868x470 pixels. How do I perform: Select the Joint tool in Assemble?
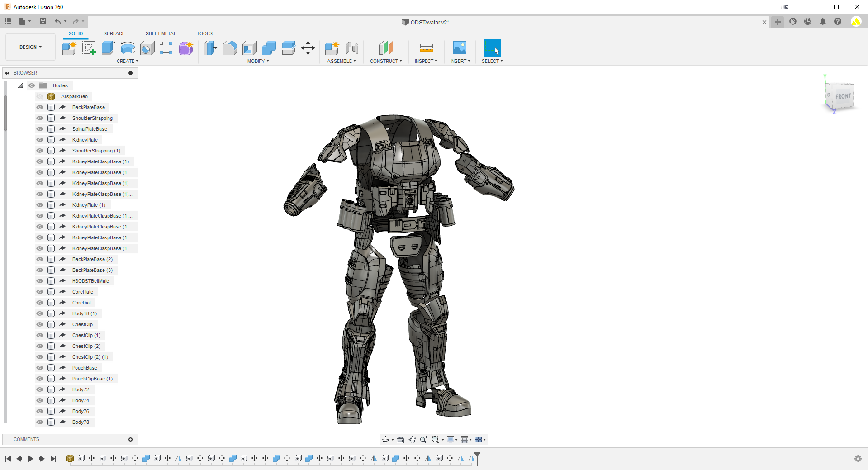351,48
